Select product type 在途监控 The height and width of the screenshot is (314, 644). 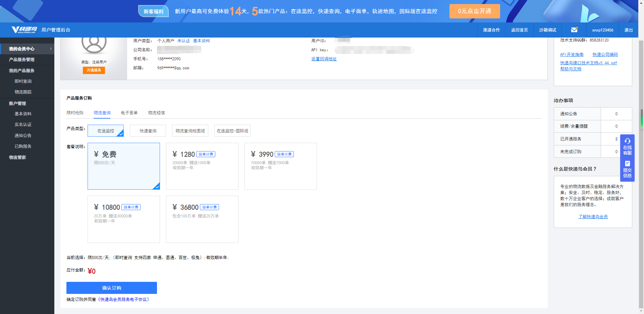(106, 131)
